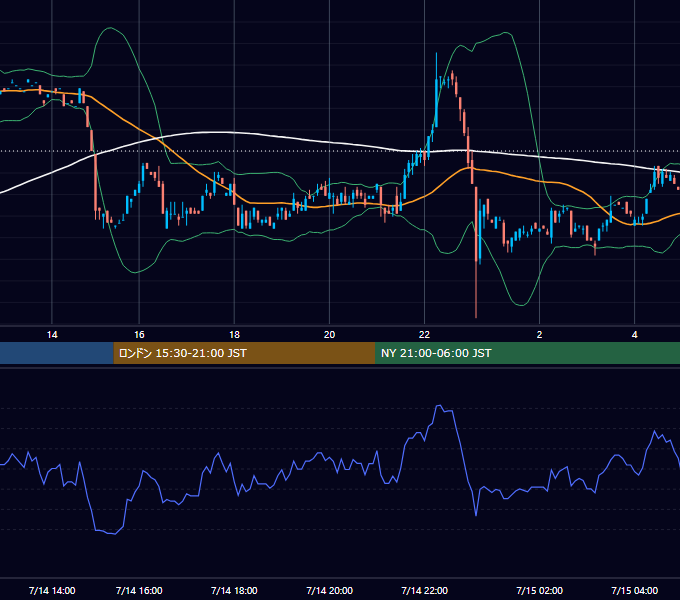The height and width of the screenshot is (600, 680).
Task: Click the 7/14 22:00 indicator axis label
Action: pos(425,590)
